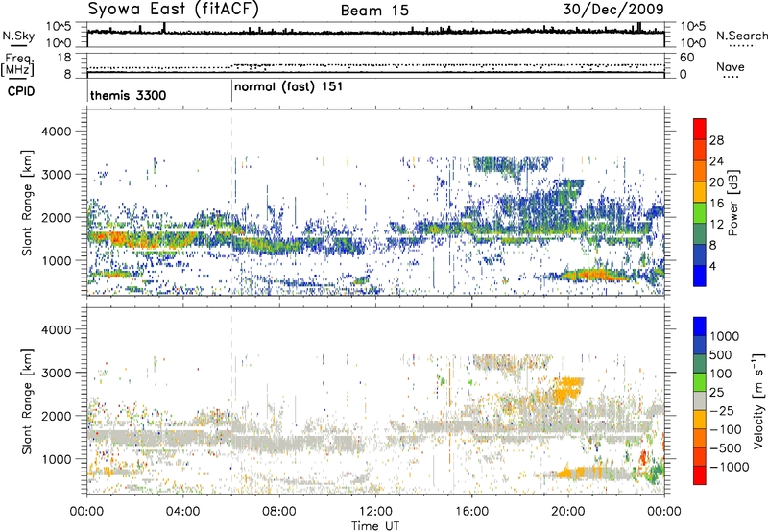Pick the Power colorbar segment between 8 and 12
This screenshot has width=768, height=532.
point(700,233)
